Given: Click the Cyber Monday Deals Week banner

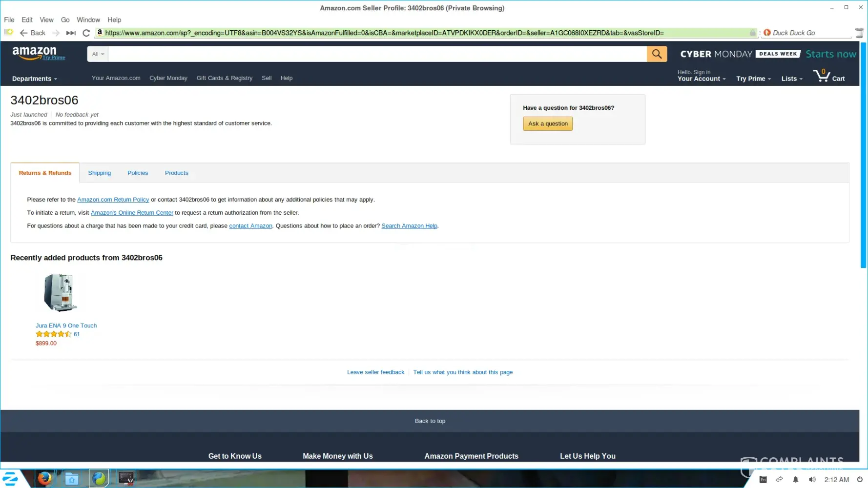Looking at the screenshot, I should [x=768, y=54].
